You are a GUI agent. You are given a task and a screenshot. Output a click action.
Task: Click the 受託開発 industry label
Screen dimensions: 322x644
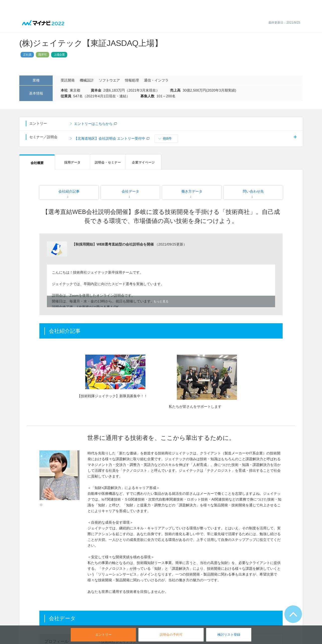coord(68,80)
